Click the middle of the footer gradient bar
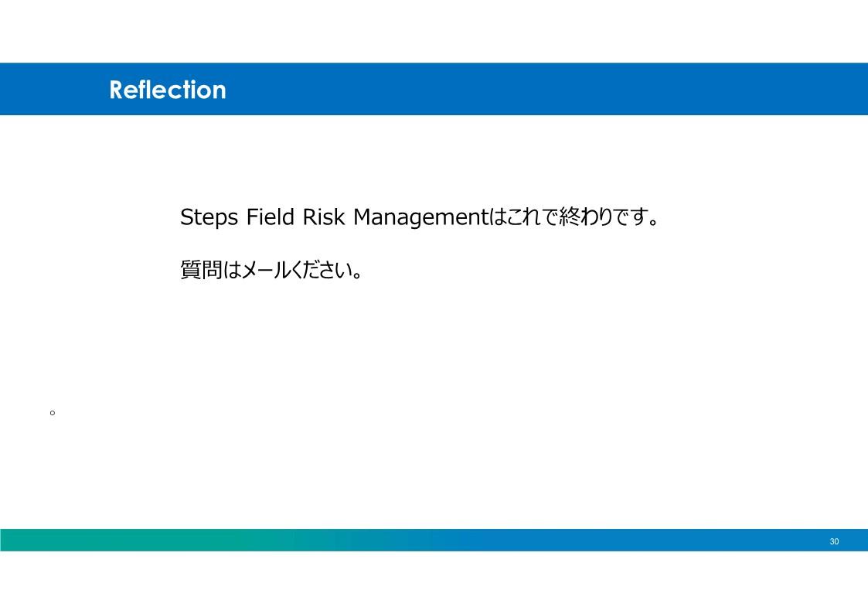This screenshot has width=868, height=614. (434, 540)
